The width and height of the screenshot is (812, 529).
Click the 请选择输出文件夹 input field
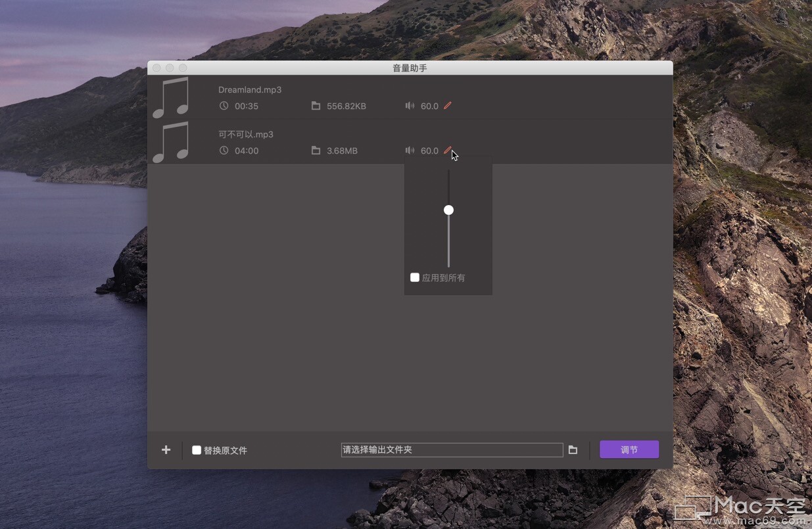coord(452,450)
